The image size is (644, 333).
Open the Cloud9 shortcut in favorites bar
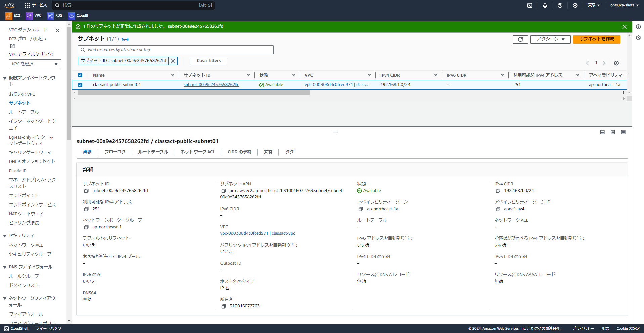coord(78,16)
